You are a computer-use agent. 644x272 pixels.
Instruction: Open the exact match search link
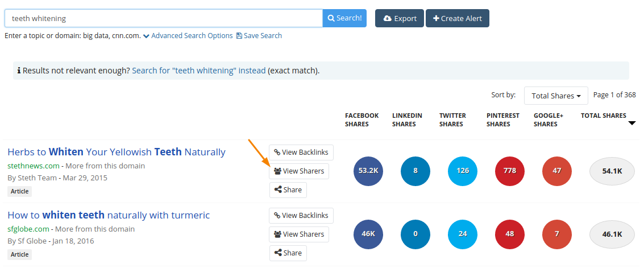click(x=198, y=71)
